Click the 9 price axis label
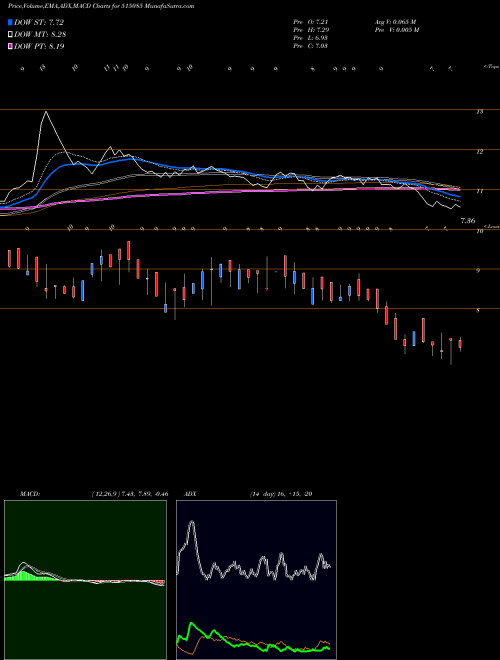Viewport: 500px width, 660px height. point(478,271)
